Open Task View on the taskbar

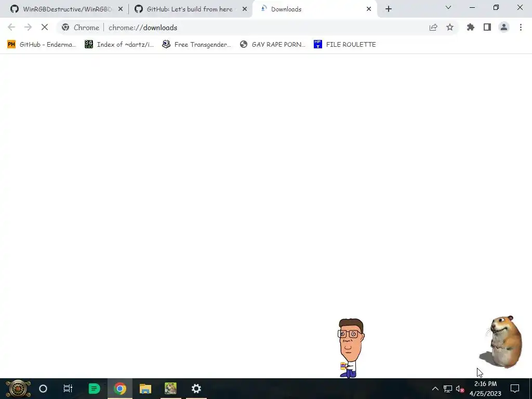(x=68, y=389)
